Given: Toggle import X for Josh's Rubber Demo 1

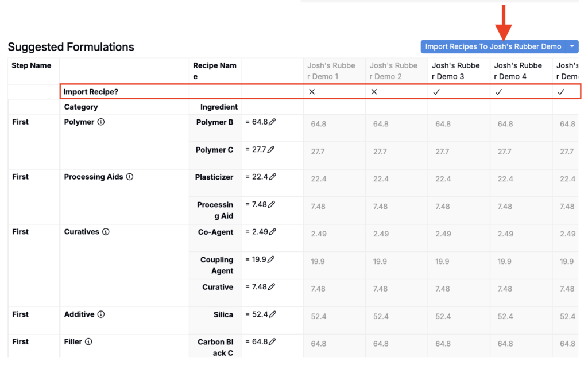Looking at the screenshot, I should 312,92.
